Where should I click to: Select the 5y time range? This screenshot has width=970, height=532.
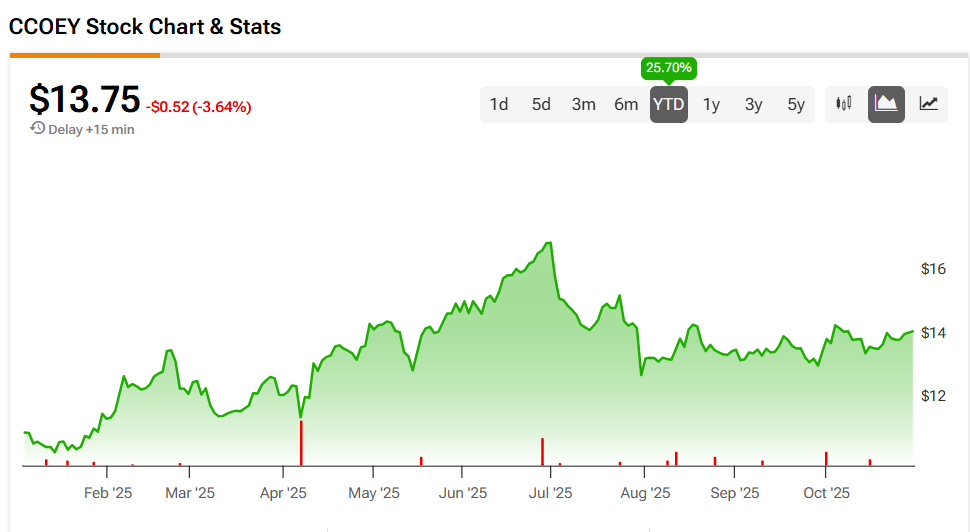click(796, 104)
